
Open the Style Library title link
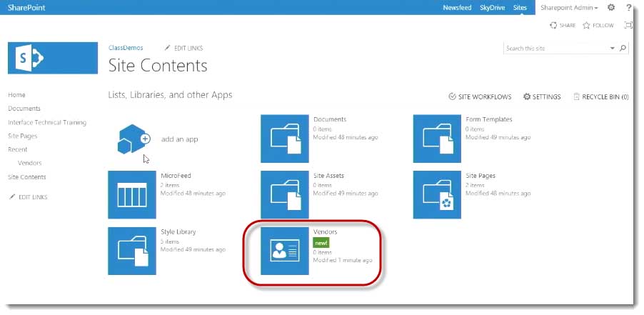click(x=178, y=232)
